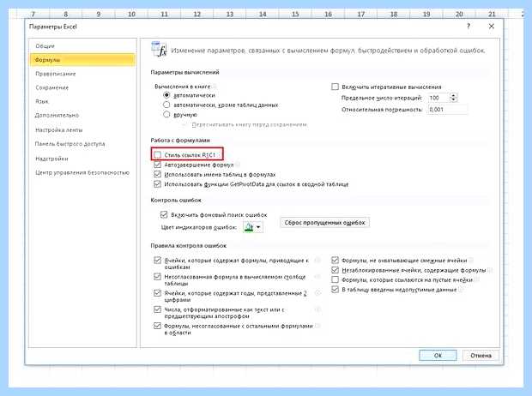
Task: Enable Стиль ссылок R1C1 checkbox
Action: pos(157,155)
